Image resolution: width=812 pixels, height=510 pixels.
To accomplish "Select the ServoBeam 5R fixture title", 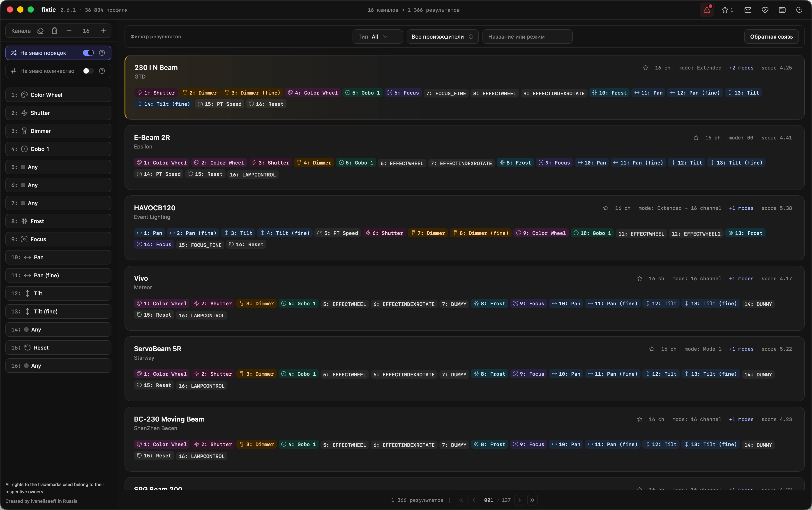I will click(x=158, y=349).
